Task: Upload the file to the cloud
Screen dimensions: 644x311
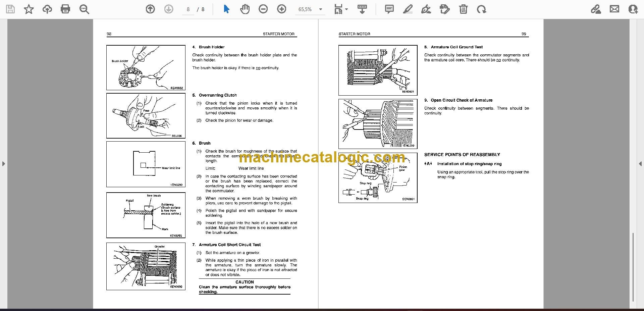Action: click(x=47, y=9)
